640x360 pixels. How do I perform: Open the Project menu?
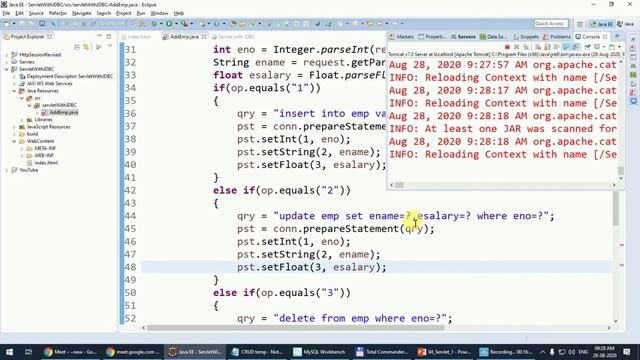pyautogui.click(x=124, y=13)
